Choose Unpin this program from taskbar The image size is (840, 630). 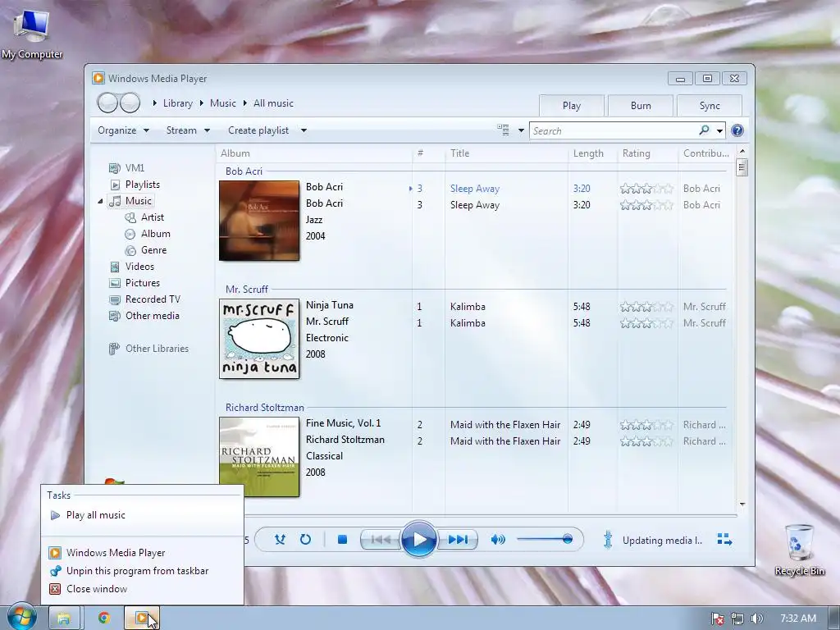pos(137,571)
